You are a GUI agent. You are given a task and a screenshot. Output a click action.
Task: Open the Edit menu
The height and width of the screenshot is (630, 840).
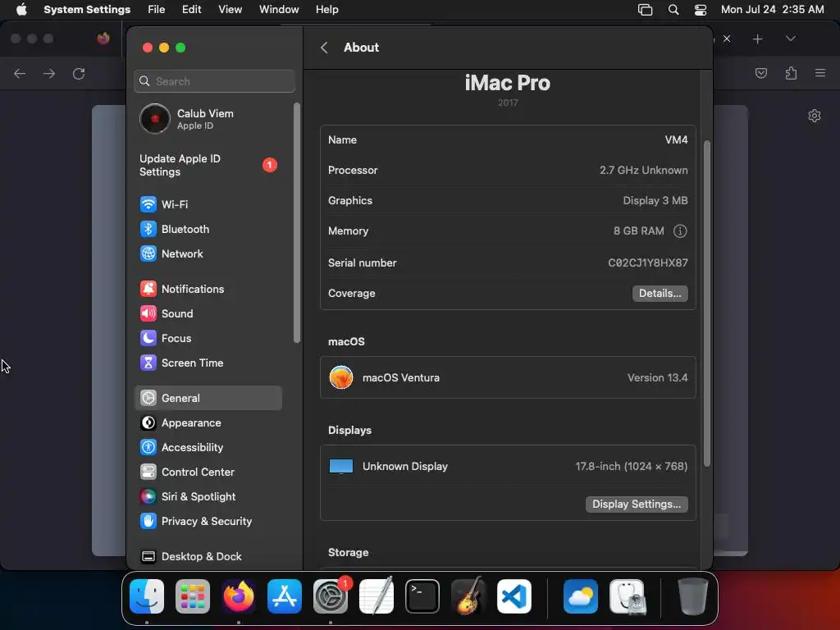[x=191, y=10]
